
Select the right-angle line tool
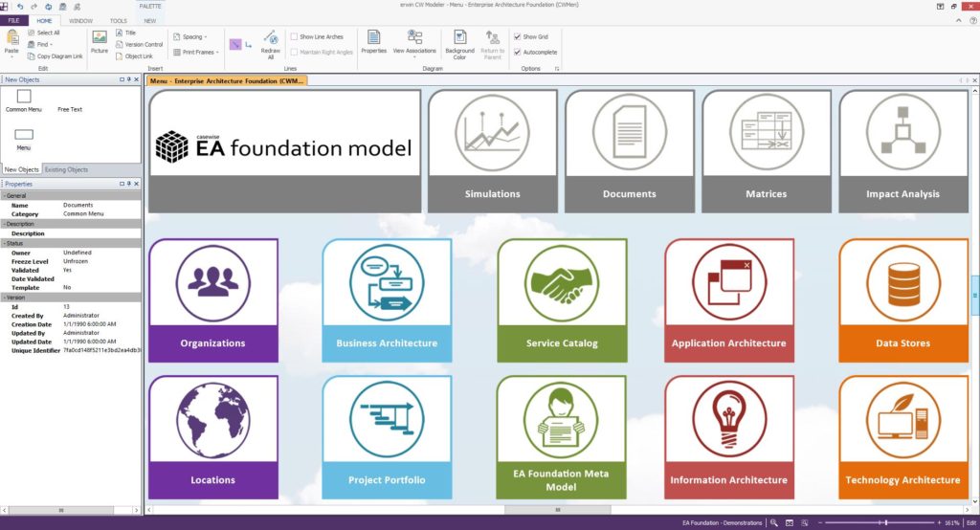click(x=249, y=44)
